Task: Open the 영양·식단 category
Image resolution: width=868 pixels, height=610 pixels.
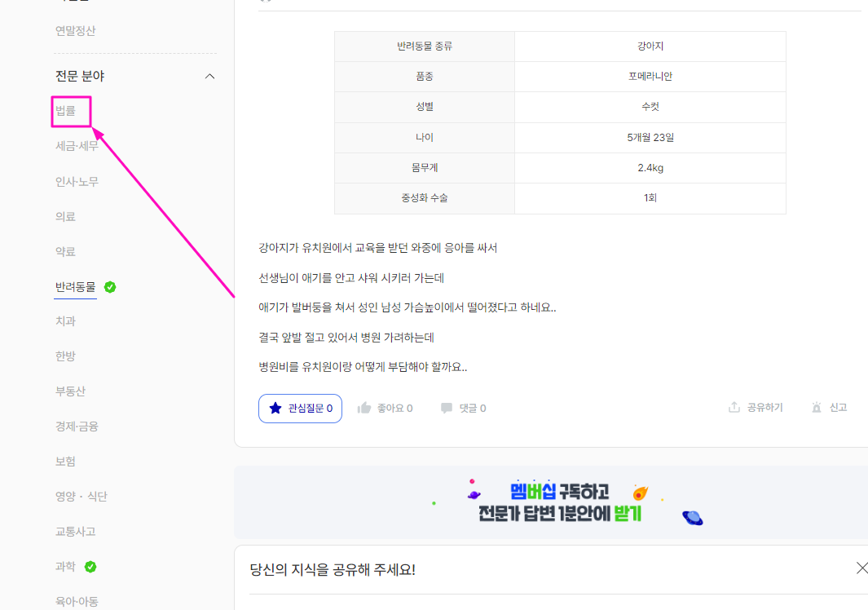Action: 81,497
